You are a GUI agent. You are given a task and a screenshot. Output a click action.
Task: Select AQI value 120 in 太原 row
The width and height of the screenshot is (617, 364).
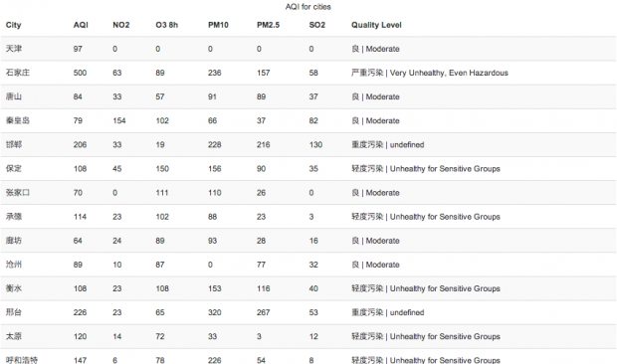80,336
